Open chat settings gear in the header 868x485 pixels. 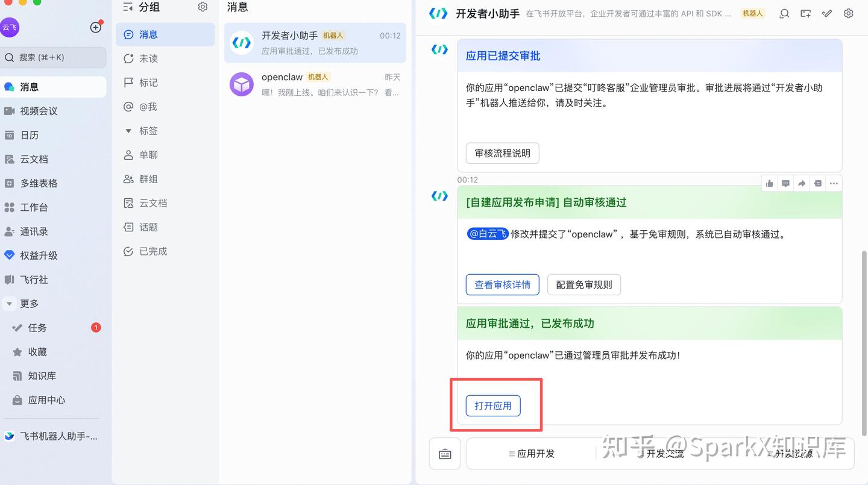(x=849, y=13)
